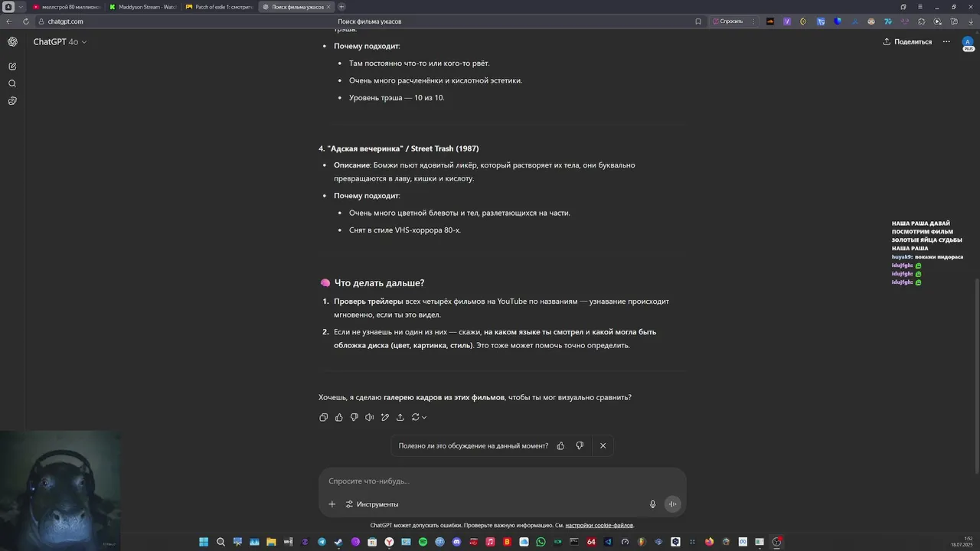This screenshot has width=980, height=551.
Task: Go back in the browser
Action: 8,21
